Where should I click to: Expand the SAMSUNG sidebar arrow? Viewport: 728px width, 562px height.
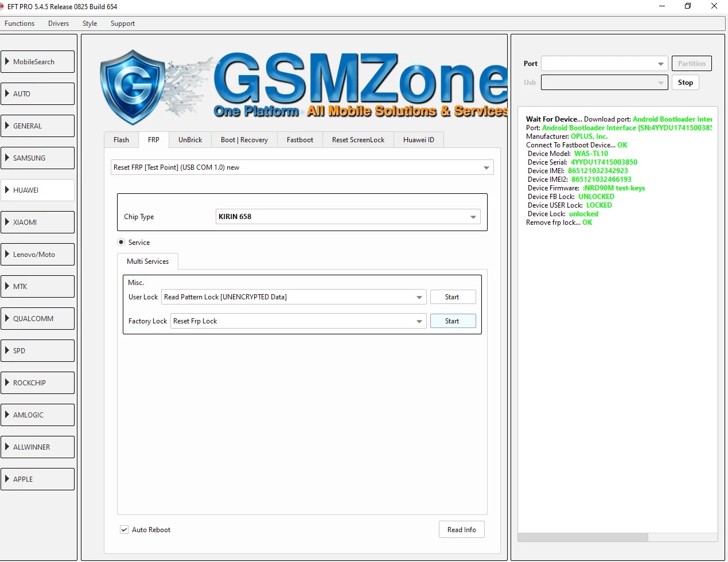click(7, 158)
